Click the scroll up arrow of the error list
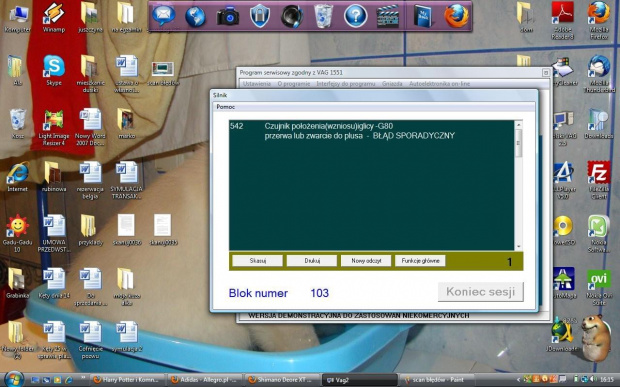The height and width of the screenshot is (387, 620). [x=519, y=125]
